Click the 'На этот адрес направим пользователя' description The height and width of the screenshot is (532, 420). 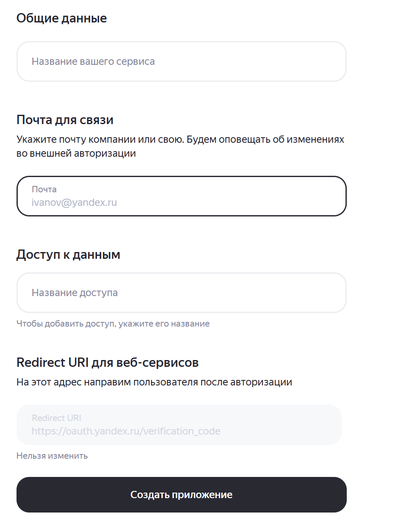[154, 382]
